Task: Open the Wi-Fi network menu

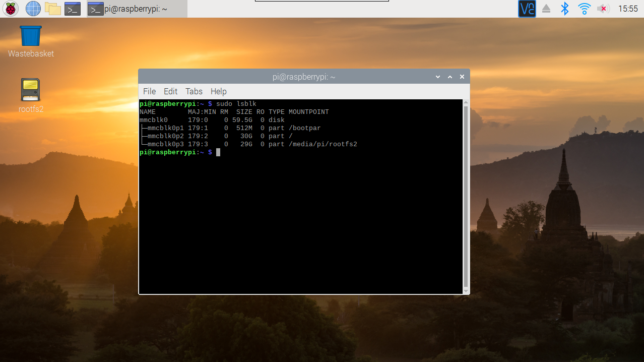Action: (584, 9)
